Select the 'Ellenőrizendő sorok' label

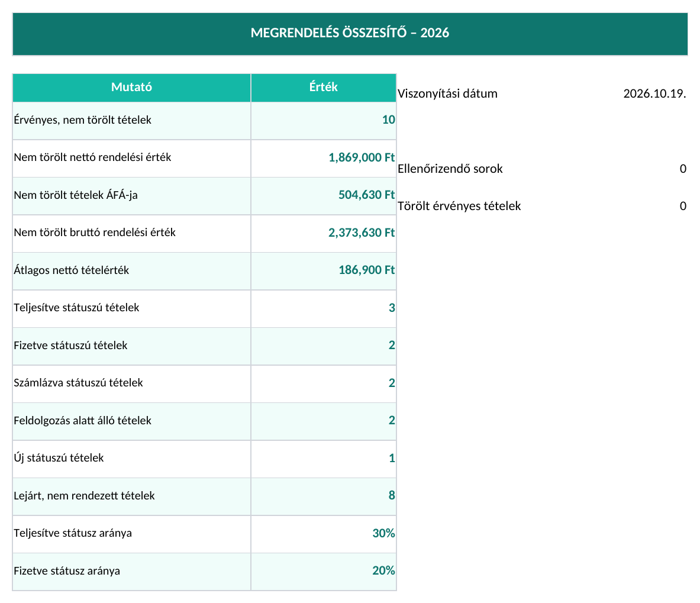450,169
